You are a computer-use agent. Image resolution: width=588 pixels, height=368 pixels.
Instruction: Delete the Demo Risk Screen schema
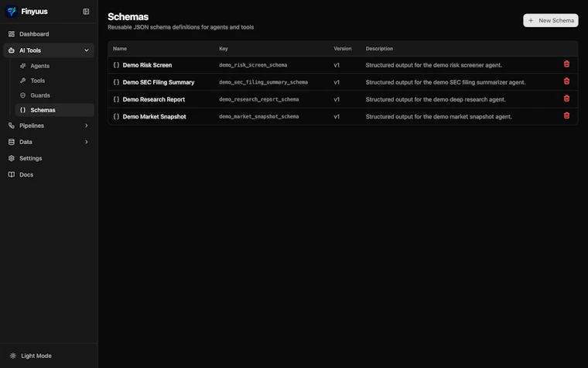pos(566,64)
